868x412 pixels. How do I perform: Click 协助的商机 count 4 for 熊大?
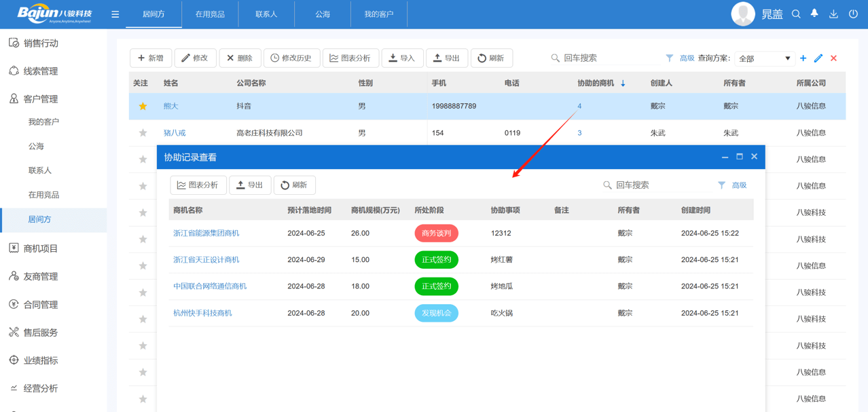coord(579,107)
